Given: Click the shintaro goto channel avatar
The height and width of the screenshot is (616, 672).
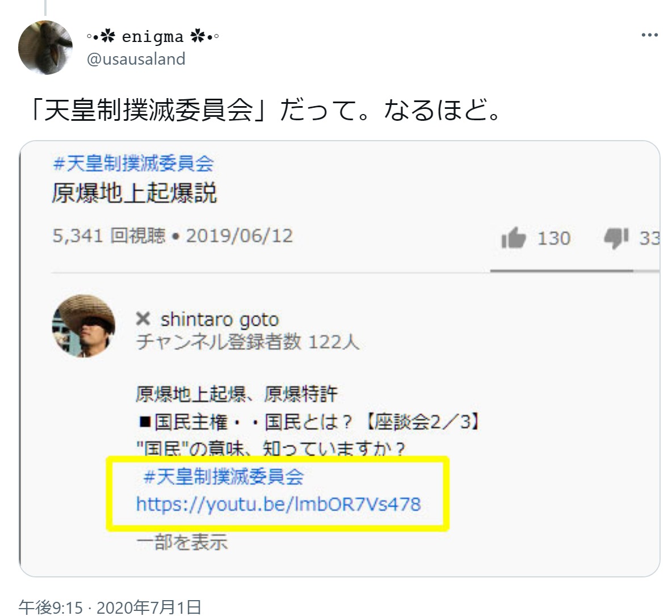Looking at the screenshot, I should point(83,326).
